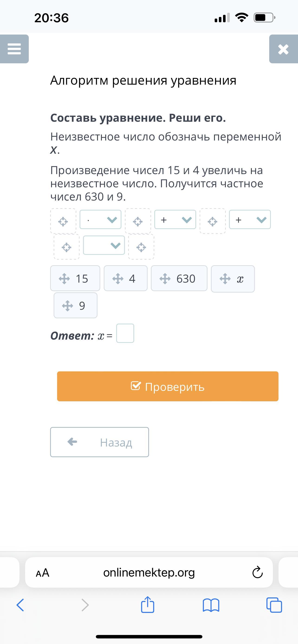
Task: Select the 15 number tile
Action: [x=75, y=278]
